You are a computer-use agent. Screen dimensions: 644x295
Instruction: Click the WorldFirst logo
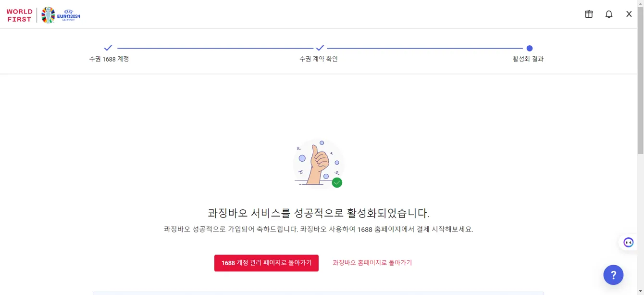tap(20, 15)
